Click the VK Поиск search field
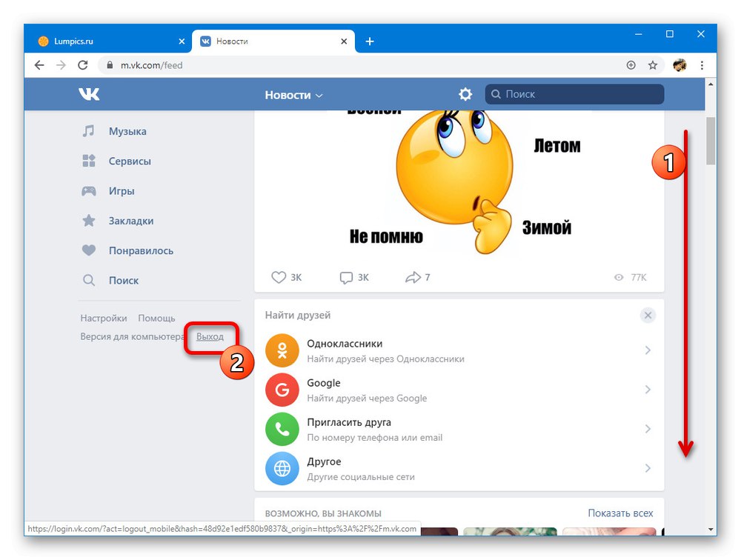Viewport: 741px width, 560px height. click(x=574, y=94)
